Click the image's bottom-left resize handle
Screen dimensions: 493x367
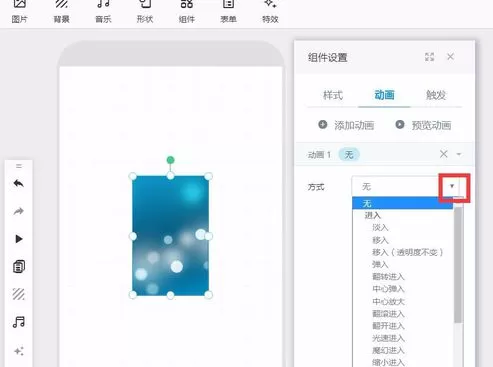point(133,295)
